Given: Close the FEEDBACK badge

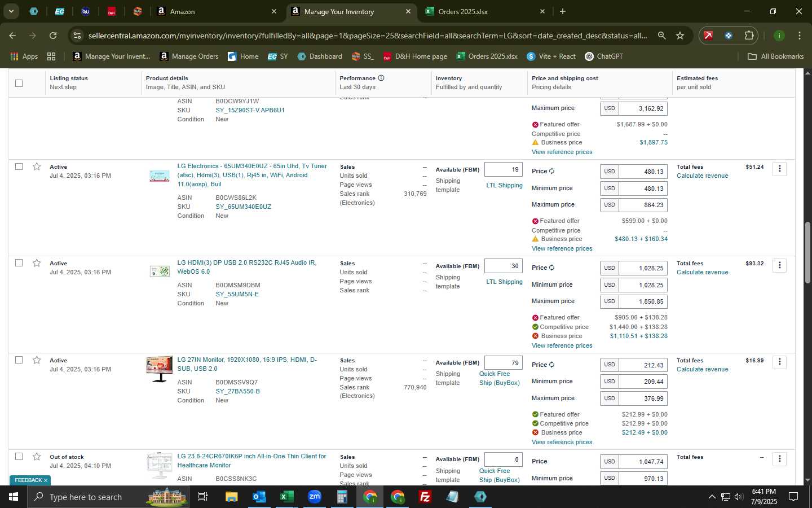Looking at the screenshot, I should pos(45,480).
